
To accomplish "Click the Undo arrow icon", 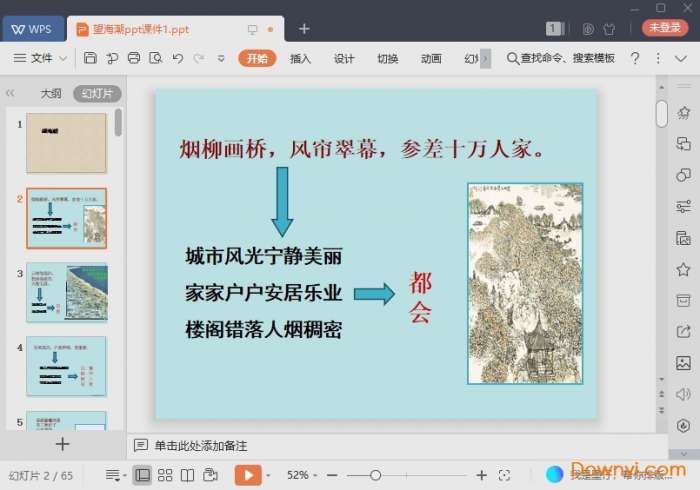I will [177, 59].
